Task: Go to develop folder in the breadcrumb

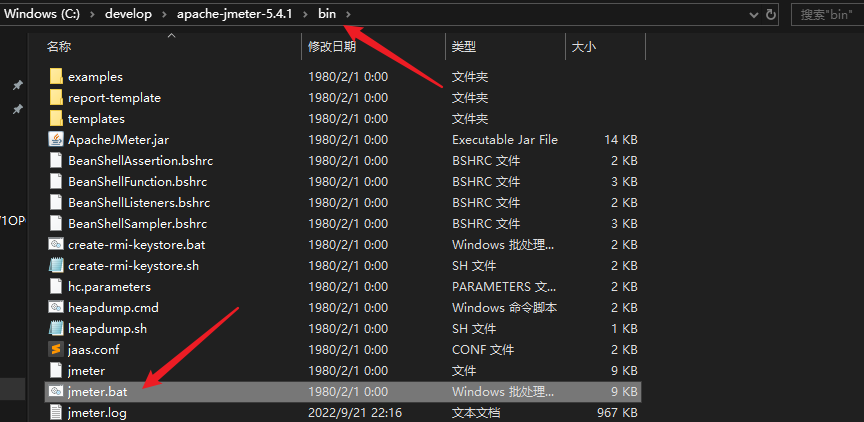Action: pos(128,14)
